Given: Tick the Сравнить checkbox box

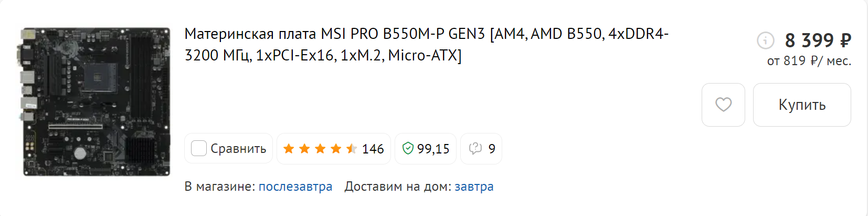Looking at the screenshot, I should point(199,149).
